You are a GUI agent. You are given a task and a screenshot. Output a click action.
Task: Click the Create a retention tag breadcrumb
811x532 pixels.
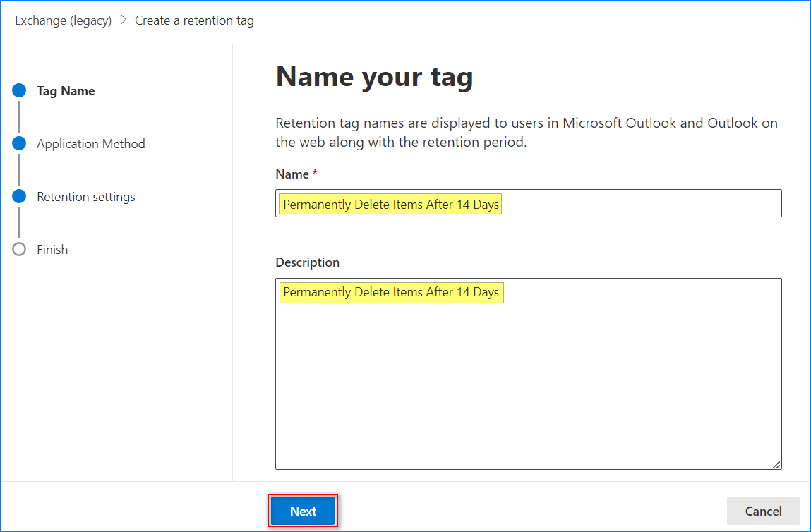click(x=194, y=20)
